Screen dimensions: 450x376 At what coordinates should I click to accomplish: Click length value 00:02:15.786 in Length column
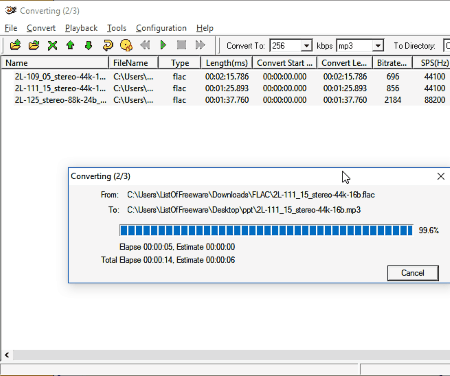(x=227, y=77)
